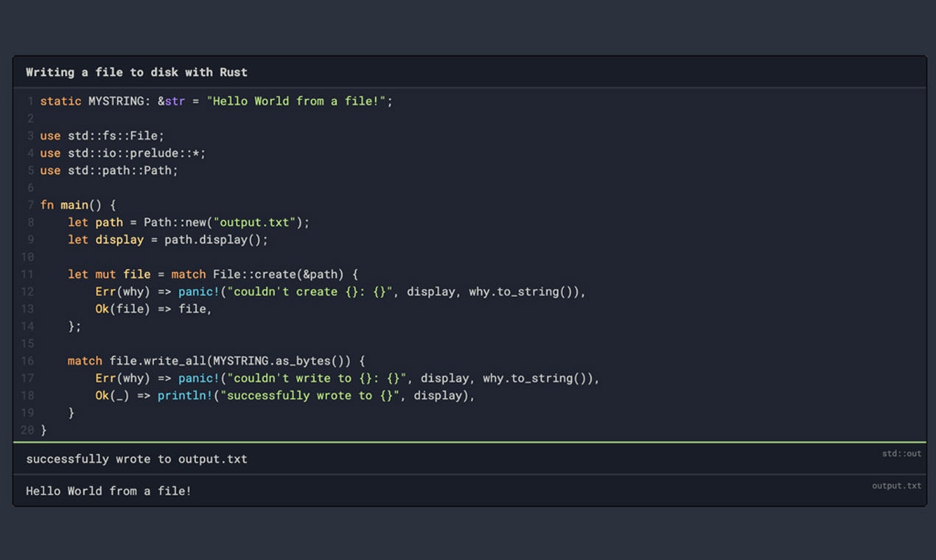
Task: Click 'File::create(&path)' on line 11
Action: point(279,274)
